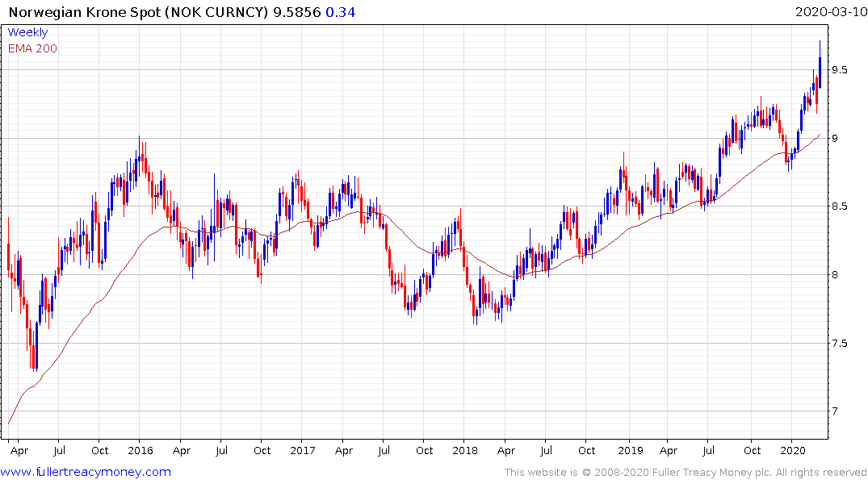This screenshot has height=484, width=868.
Task: Click the 2020 x-axis label
Action: [793, 450]
